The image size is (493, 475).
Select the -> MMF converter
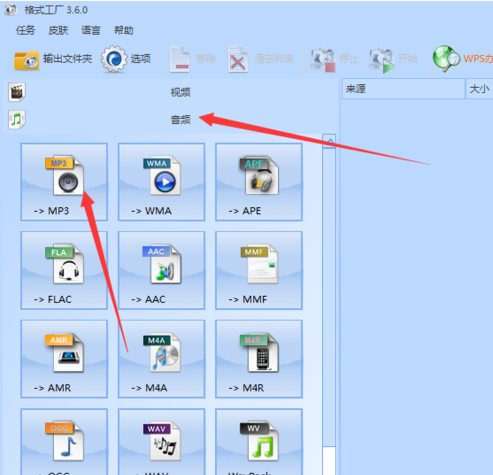click(259, 270)
